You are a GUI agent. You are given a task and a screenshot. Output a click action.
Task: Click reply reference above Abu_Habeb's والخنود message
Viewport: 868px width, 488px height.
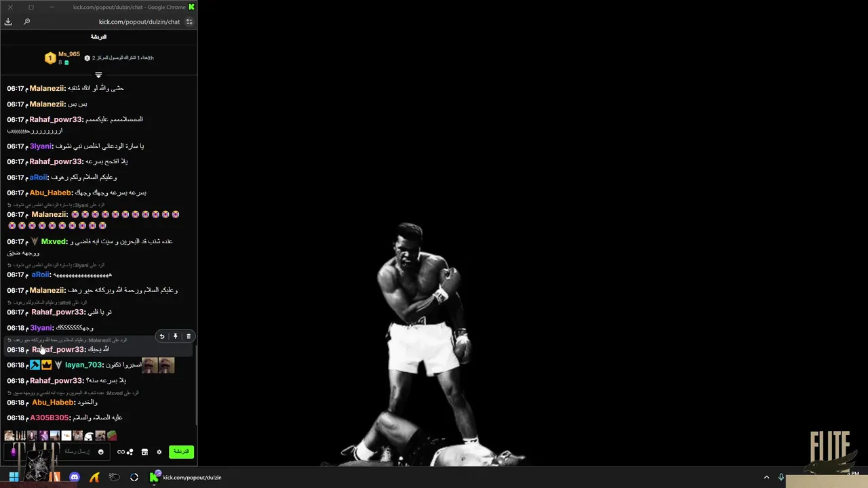coord(73,393)
